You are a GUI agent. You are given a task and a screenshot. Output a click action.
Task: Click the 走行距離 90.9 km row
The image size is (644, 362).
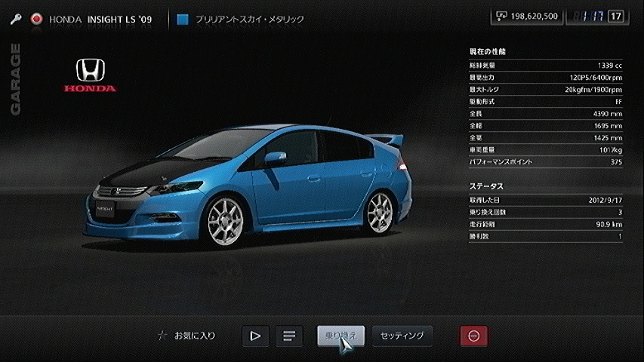[x=545, y=224]
